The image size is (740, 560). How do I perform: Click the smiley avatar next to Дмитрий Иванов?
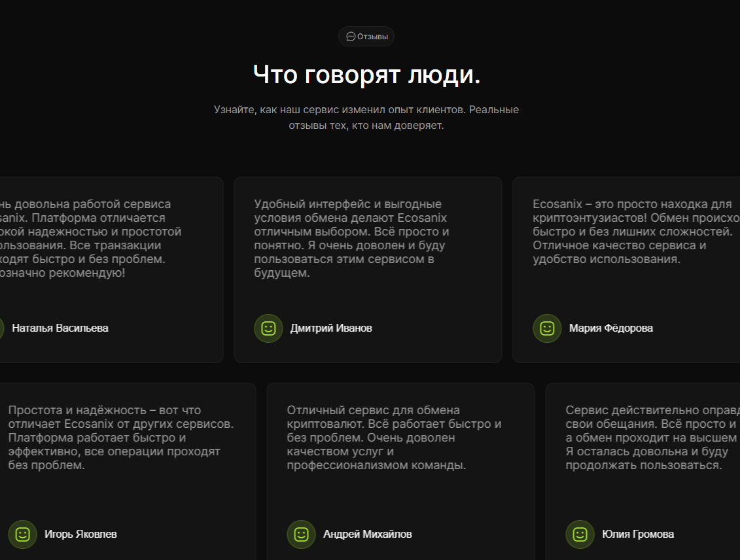[268, 328]
